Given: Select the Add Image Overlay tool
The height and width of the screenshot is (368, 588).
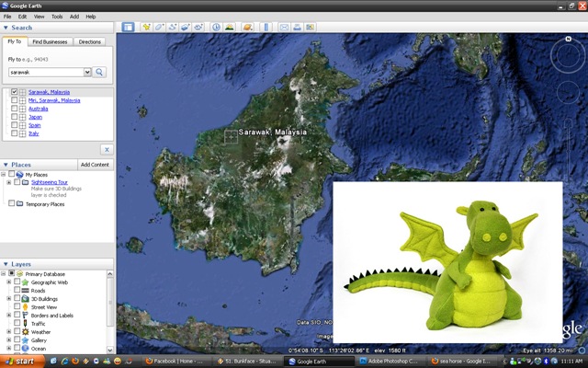Looking at the screenshot, I should click(186, 27).
